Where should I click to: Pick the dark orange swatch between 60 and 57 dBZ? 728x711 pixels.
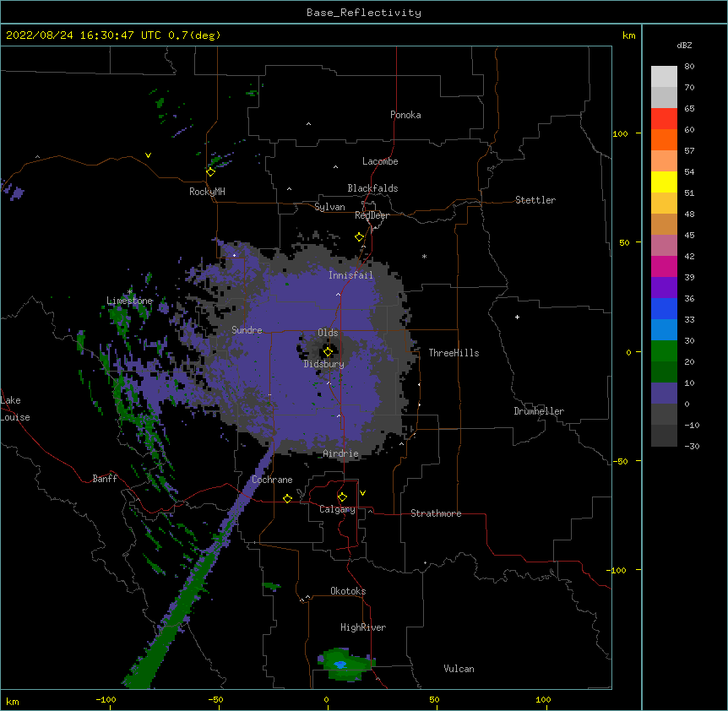click(x=664, y=140)
